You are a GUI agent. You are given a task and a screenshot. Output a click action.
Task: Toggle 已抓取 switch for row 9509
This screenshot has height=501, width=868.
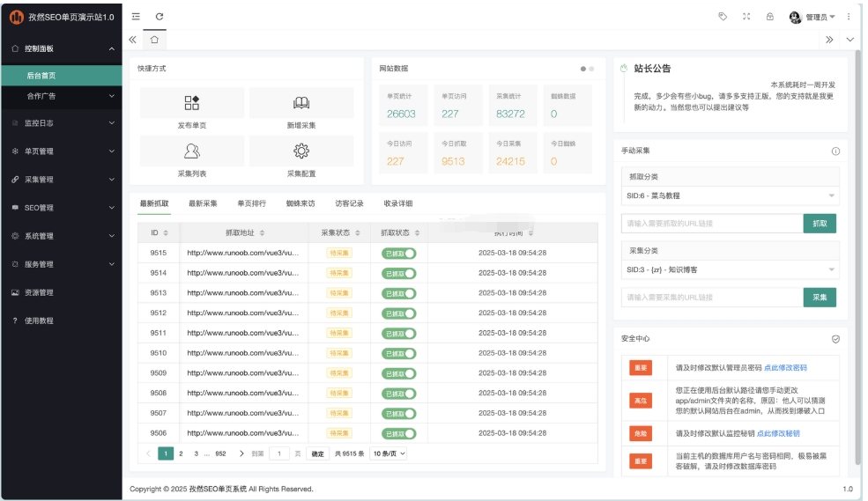tap(398, 373)
